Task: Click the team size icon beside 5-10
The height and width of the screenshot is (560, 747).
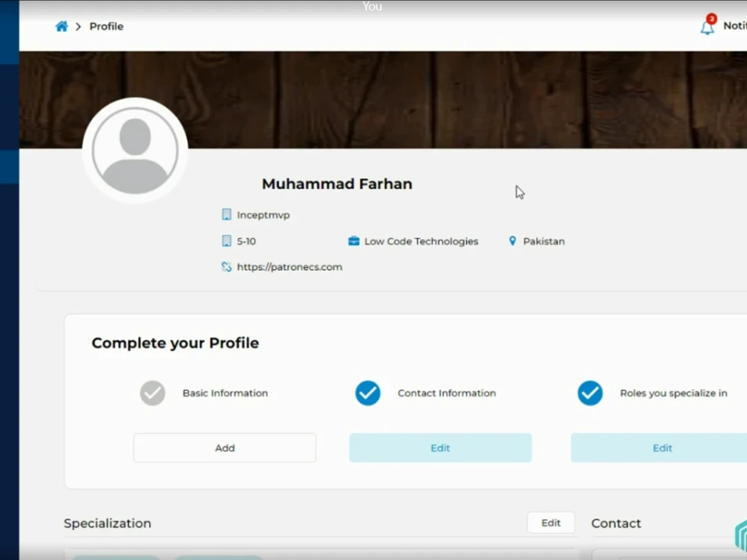Action: click(226, 241)
